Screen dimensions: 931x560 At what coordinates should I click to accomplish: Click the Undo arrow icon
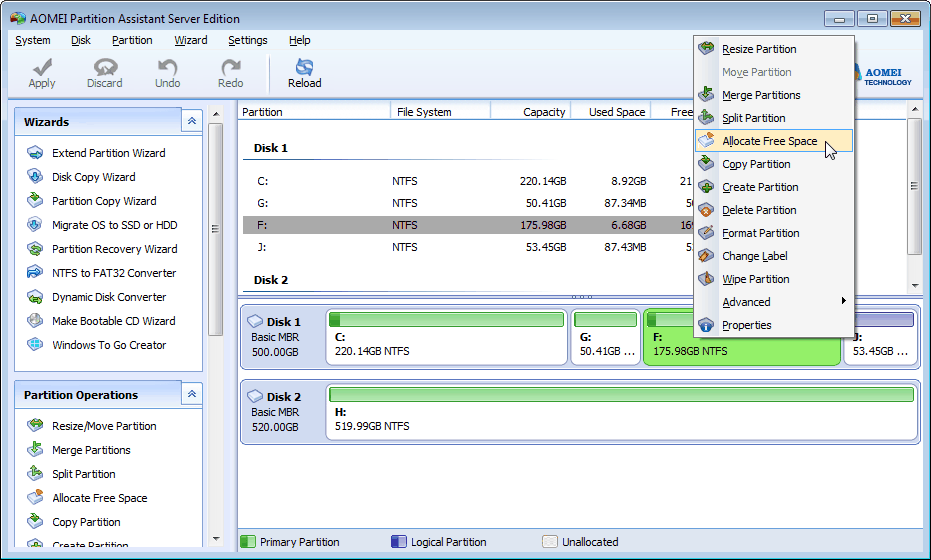167,67
